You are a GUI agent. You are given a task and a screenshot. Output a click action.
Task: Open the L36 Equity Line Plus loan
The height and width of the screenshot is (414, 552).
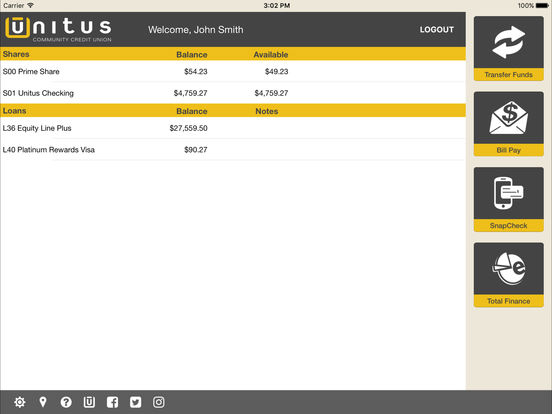[233, 128]
